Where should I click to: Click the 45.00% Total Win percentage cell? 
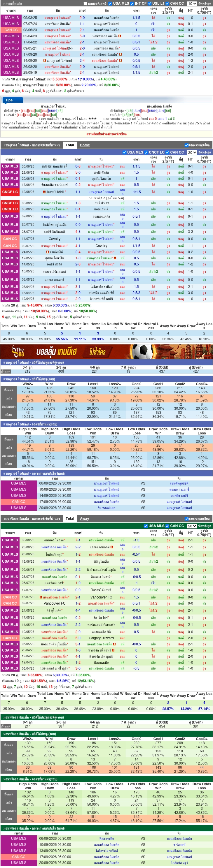[9, 339]
